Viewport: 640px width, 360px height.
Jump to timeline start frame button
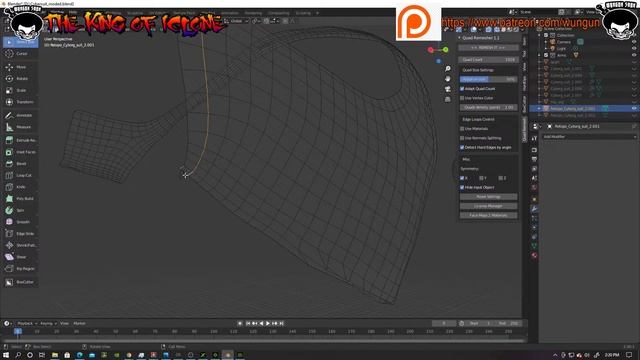coord(247,323)
